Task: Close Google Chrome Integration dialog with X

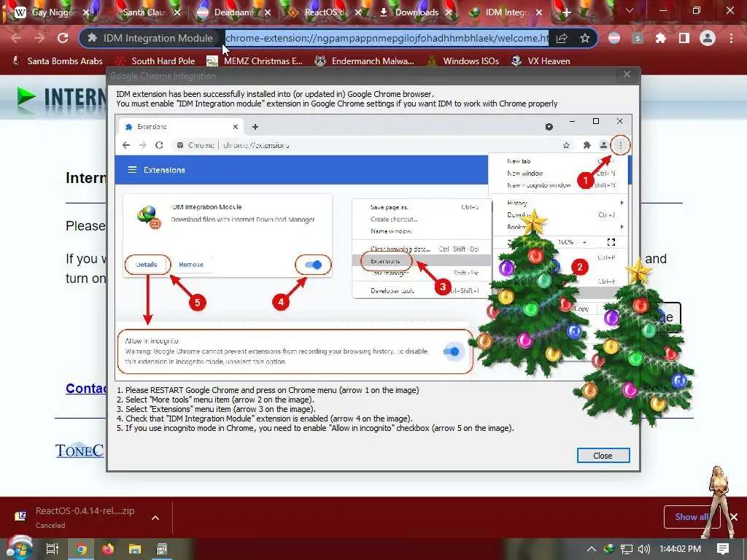Action: [x=627, y=74]
